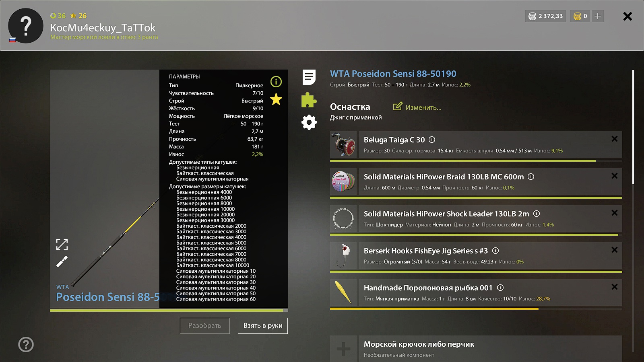Remove the HiPower Shock Leader
This screenshot has height=362, width=644.
(615, 213)
